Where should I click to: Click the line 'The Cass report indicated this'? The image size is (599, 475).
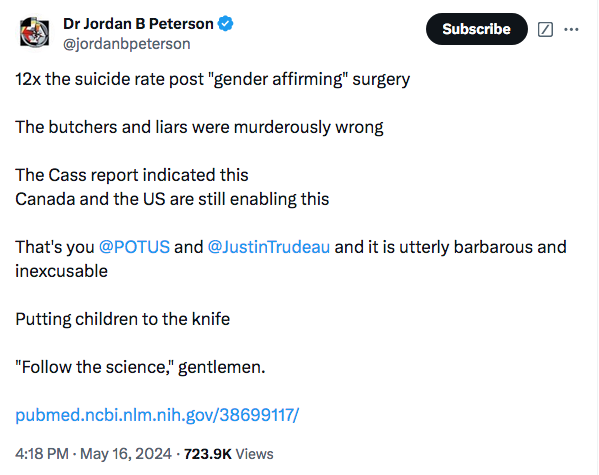tap(132, 175)
